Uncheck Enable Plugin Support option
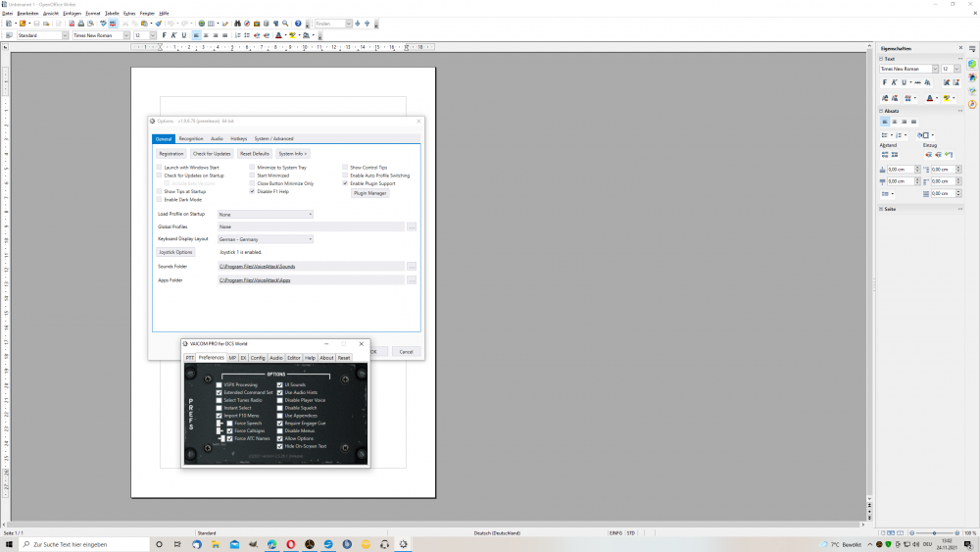The image size is (980, 552). point(345,183)
